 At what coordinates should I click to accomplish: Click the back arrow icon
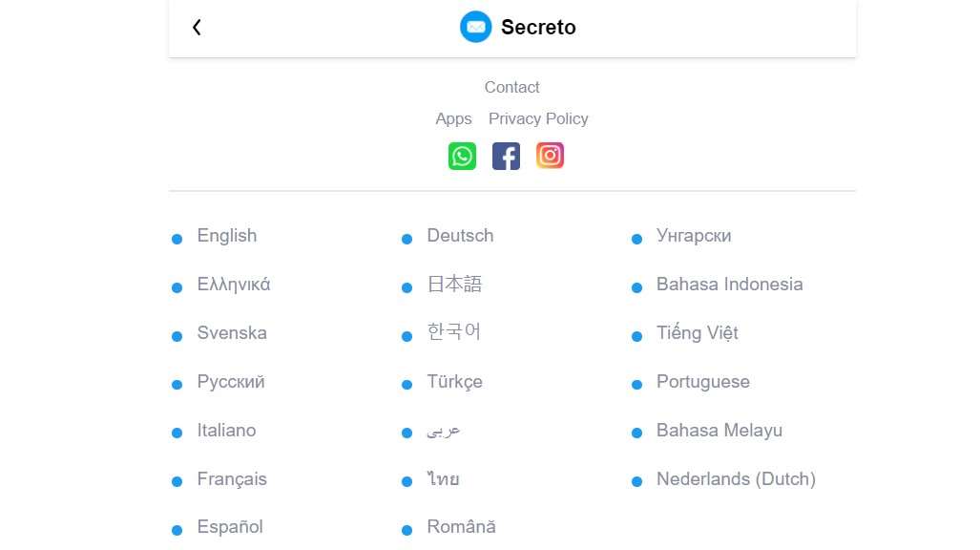[x=197, y=28]
